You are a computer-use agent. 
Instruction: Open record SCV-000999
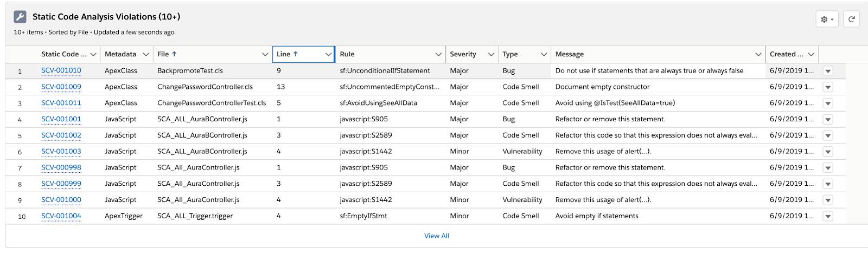(x=61, y=184)
